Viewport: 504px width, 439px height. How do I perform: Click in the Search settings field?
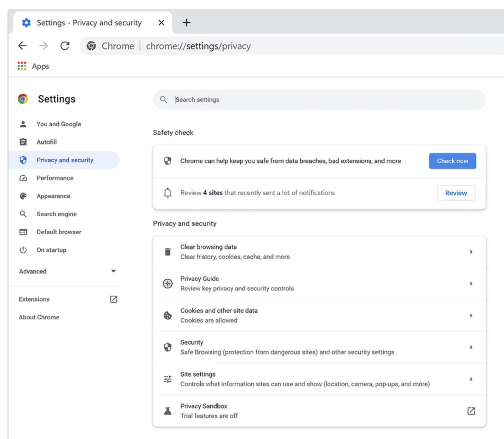point(315,100)
